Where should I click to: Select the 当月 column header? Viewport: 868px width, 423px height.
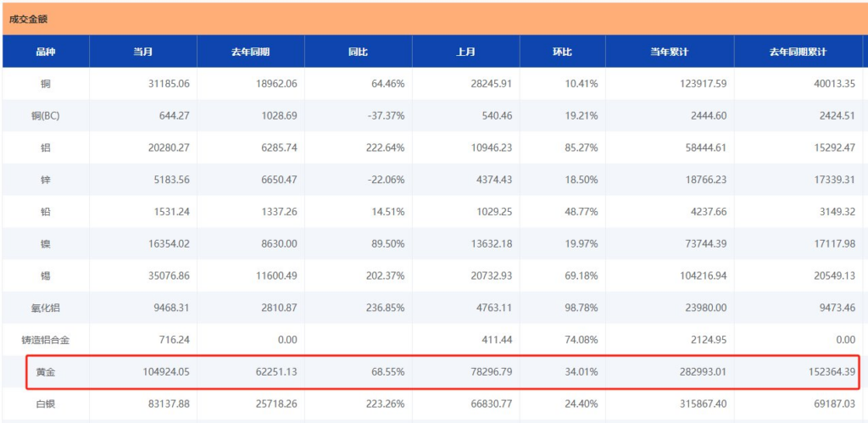pos(142,52)
